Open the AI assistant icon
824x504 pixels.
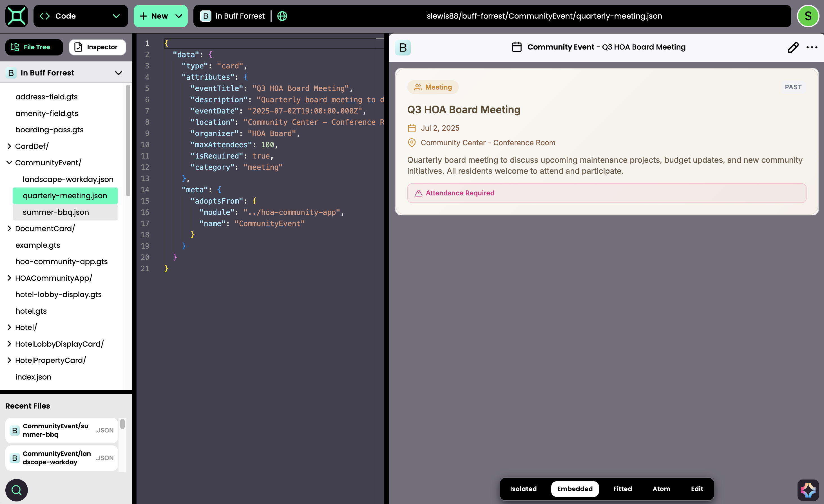tap(808, 490)
